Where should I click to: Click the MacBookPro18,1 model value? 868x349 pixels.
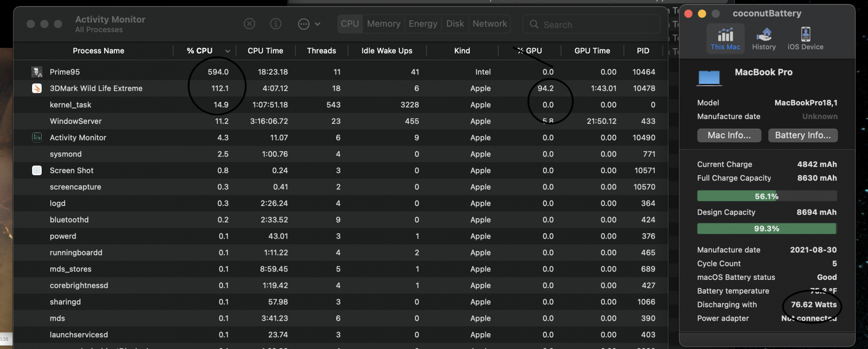click(x=806, y=103)
